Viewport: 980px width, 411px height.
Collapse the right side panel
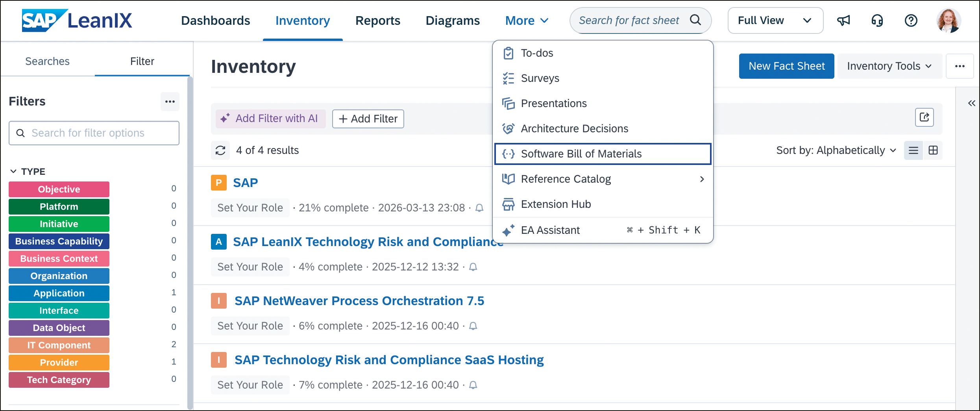[971, 103]
